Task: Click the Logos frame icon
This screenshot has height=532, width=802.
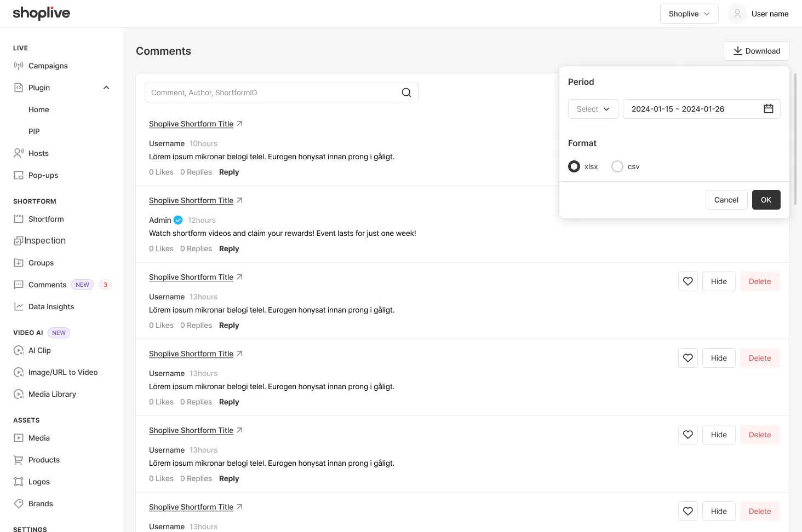Action: click(x=19, y=482)
